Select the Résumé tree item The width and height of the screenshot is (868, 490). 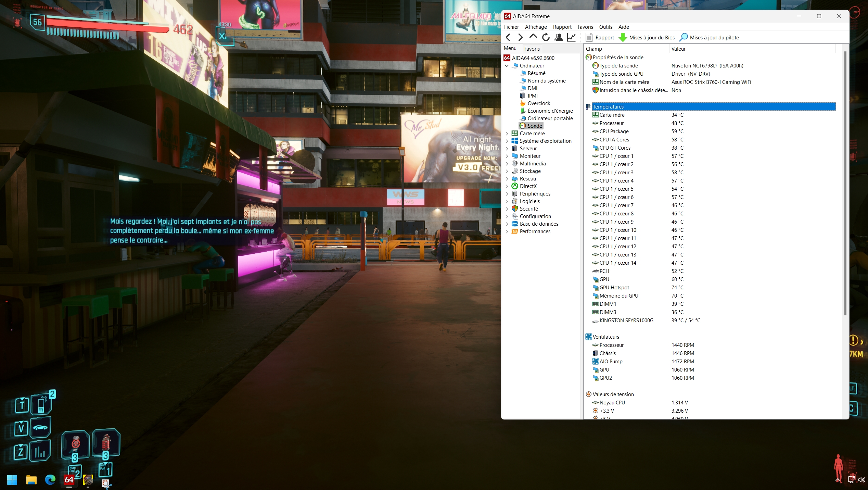(536, 73)
